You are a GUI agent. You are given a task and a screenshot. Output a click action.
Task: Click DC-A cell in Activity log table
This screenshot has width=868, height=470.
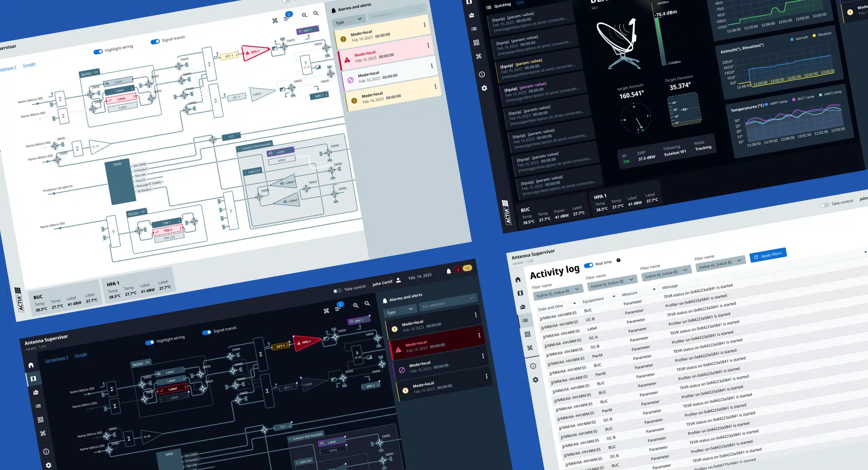(594, 338)
